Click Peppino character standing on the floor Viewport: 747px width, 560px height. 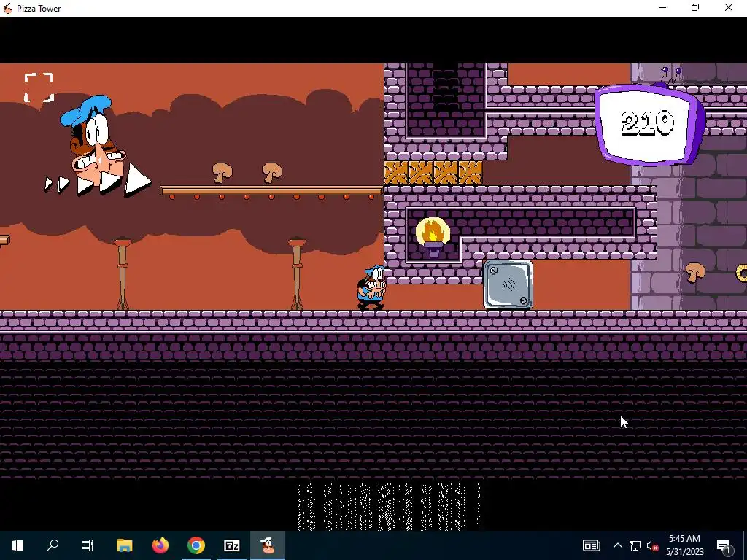pyautogui.click(x=371, y=288)
